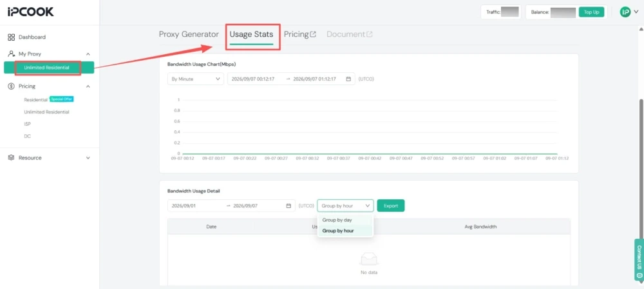This screenshot has height=289, width=644.
Task: Click the No data placeholder icon
Action: pos(369,260)
